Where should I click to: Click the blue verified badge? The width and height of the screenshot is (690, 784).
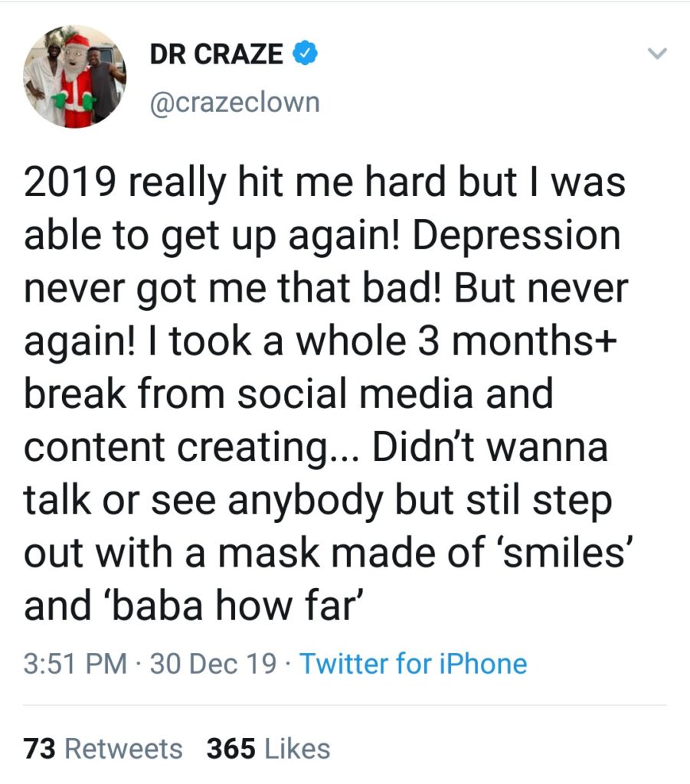pyautogui.click(x=306, y=54)
